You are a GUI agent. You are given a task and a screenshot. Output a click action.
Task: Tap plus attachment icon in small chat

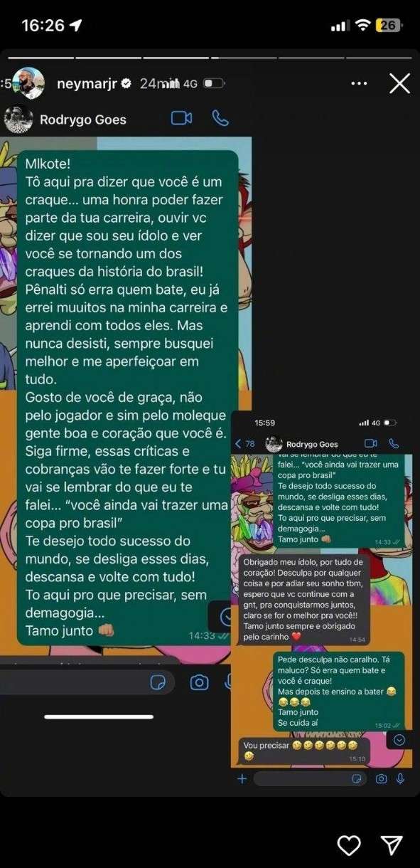pos(242,778)
